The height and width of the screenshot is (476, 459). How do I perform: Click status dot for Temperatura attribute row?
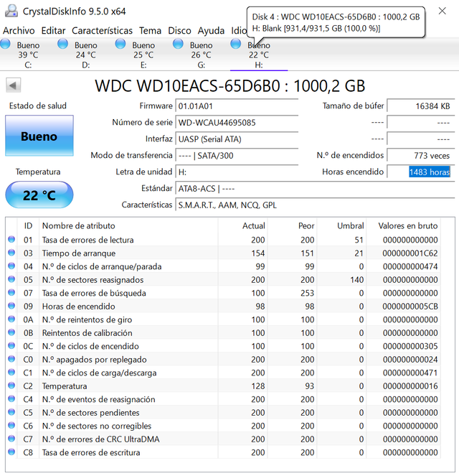(x=11, y=386)
